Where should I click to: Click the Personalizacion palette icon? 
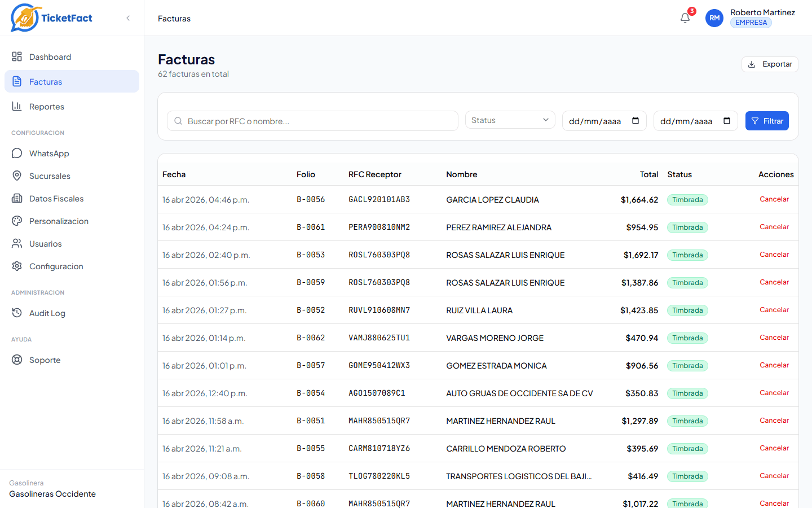(17, 221)
